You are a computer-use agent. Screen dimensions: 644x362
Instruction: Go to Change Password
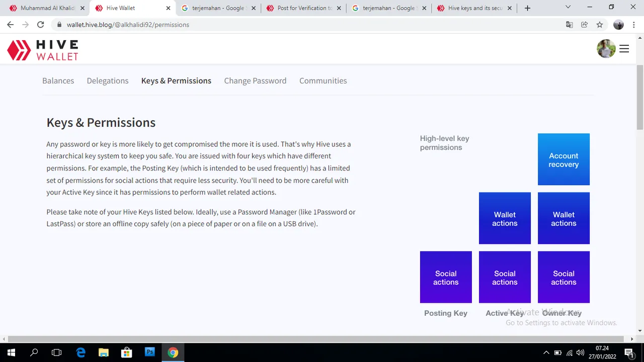click(x=255, y=80)
